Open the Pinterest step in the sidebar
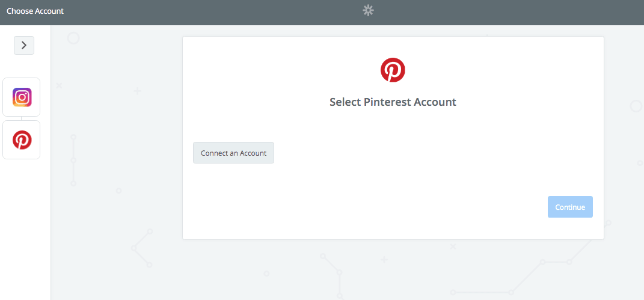The height and width of the screenshot is (300, 644). tap(22, 140)
